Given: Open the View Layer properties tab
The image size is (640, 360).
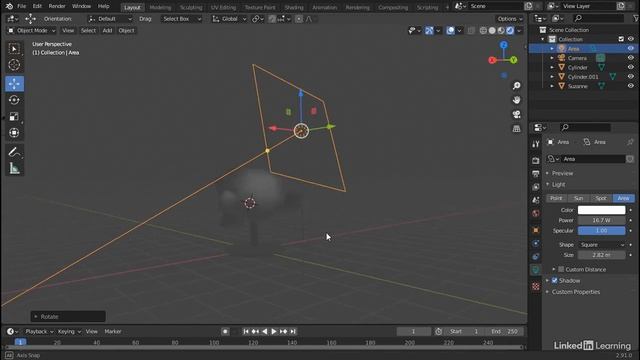Looking at the screenshot, I should [536, 187].
